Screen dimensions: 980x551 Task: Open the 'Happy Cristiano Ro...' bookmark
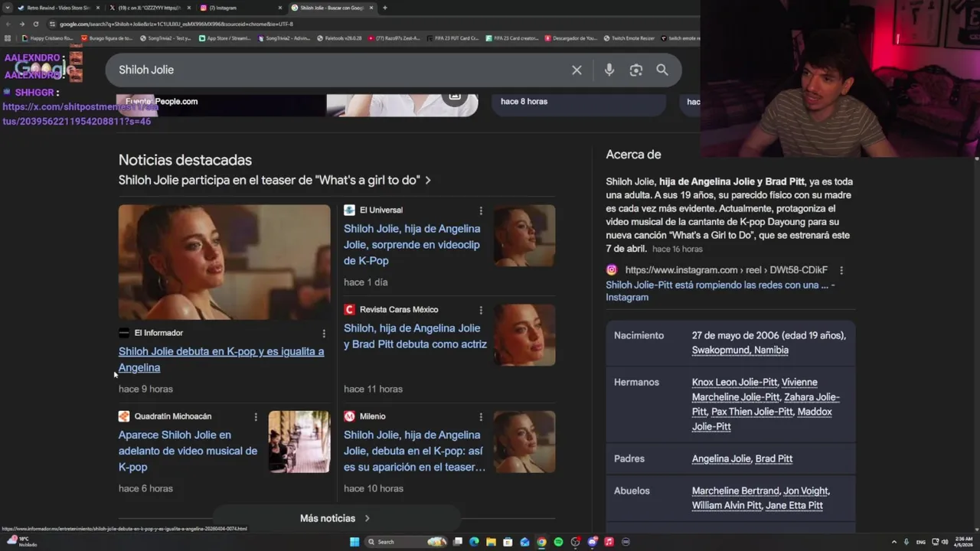[x=48, y=37]
